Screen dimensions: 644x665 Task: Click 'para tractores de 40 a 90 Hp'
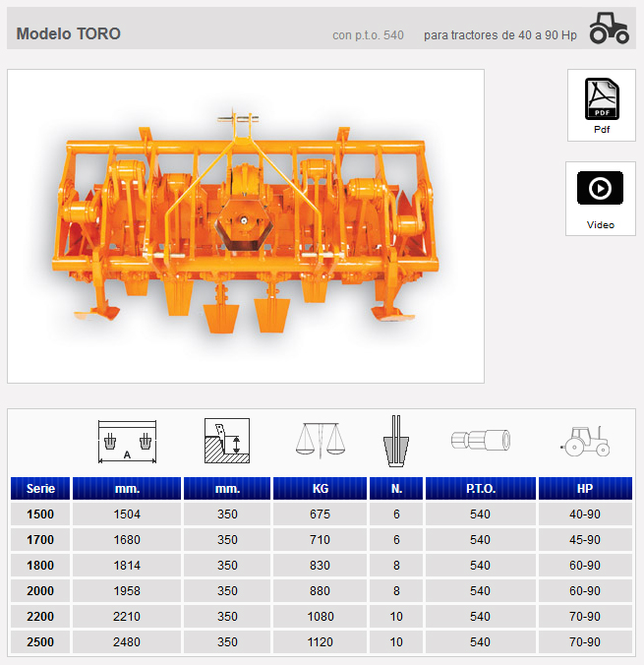tap(500, 35)
